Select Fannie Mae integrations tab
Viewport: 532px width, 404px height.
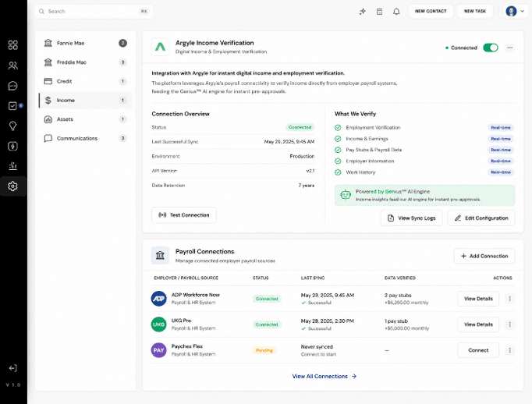pos(86,43)
